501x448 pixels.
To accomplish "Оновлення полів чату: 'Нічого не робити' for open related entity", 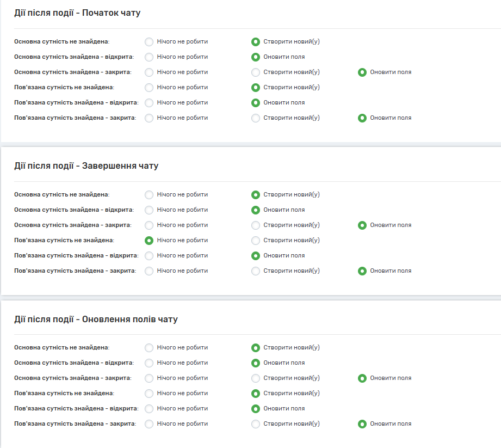I will (149, 409).
